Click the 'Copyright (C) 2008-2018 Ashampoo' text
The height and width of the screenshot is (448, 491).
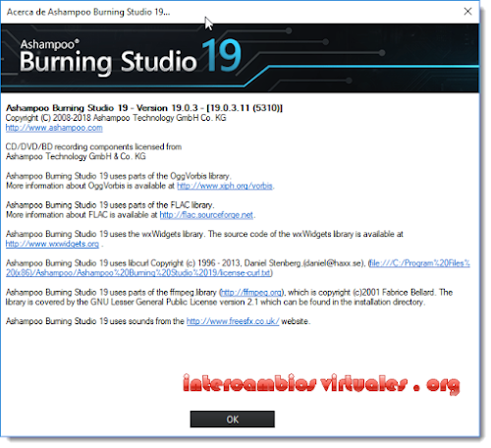click(x=68, y=118)
